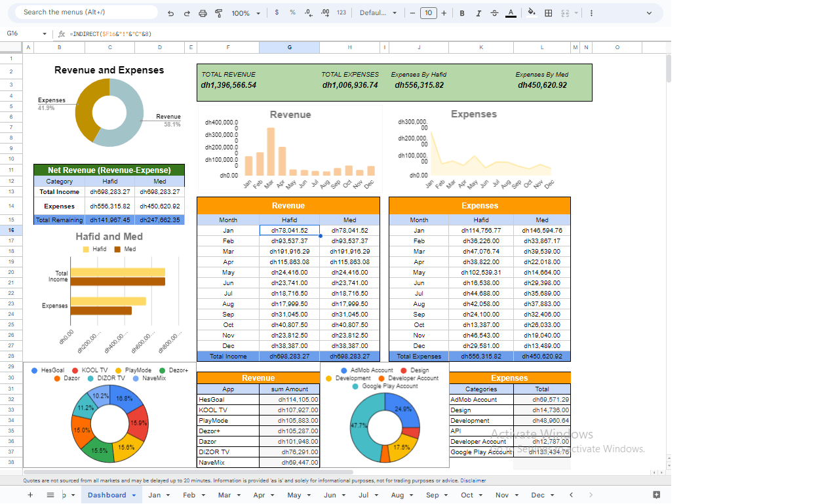Open the three-dot more toolbar options

592,13
